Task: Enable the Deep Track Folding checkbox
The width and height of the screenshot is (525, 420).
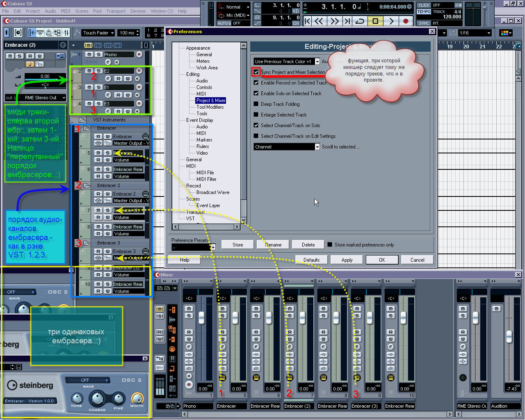Action: pos(256,104)
